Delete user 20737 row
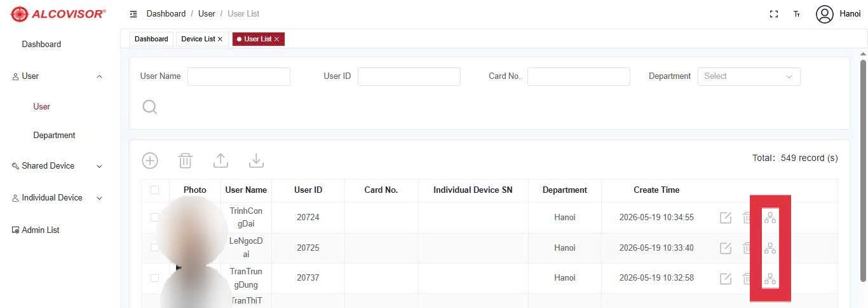Image resolution: width=868 pixels, height=308 pixels. coord(747,278)
